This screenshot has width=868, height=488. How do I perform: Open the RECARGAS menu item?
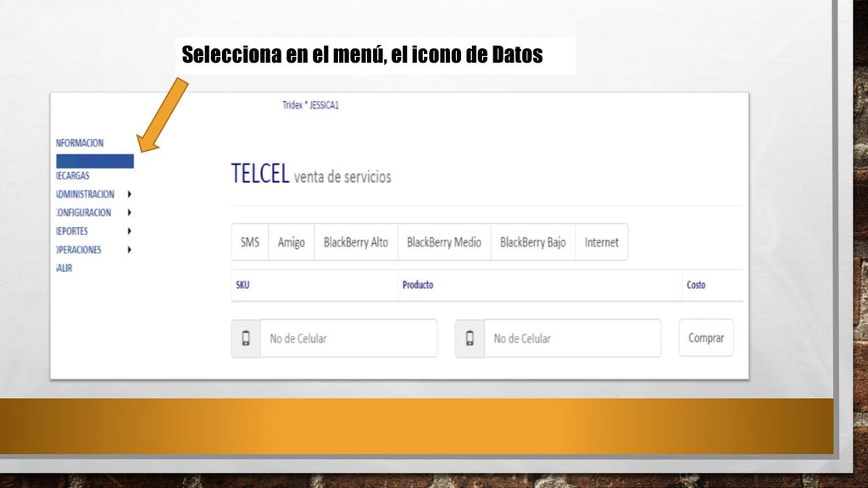click(73, 175)
